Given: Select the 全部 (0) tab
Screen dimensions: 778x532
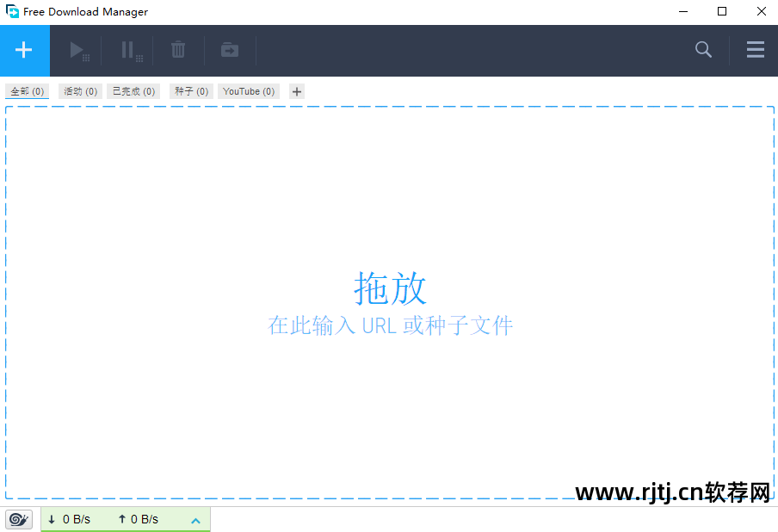Looking at the screenshot, I should pyautogui.click(x=28, y=91).
